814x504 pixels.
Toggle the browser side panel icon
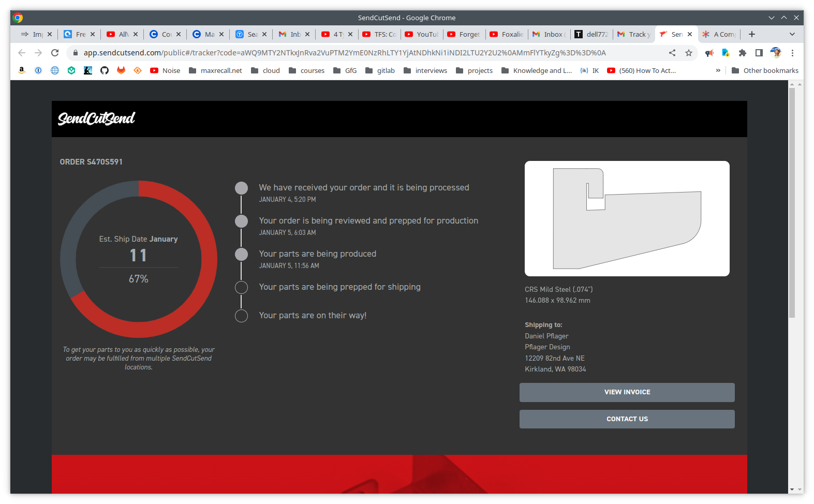[x=759, y=53]
